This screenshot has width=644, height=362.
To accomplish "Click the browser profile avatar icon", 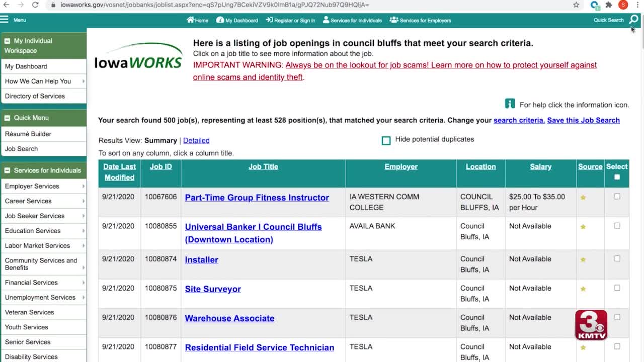I will pos(623,5).
